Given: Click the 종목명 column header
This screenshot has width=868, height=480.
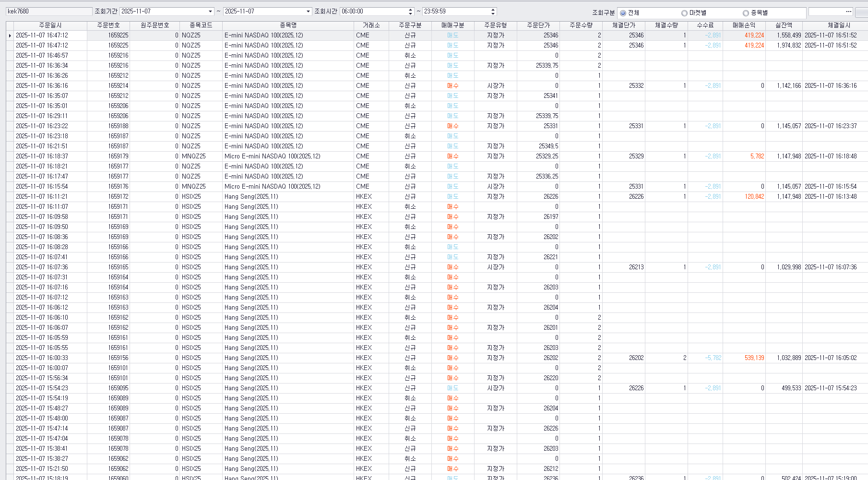Looking at the screenshot, I should [x=288, y=25].
